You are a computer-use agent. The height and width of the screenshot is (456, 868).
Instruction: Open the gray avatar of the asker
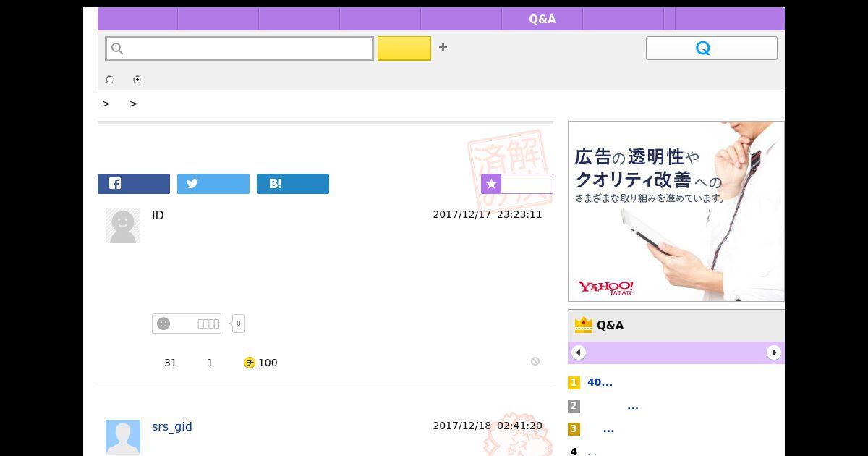click(123, 226)
